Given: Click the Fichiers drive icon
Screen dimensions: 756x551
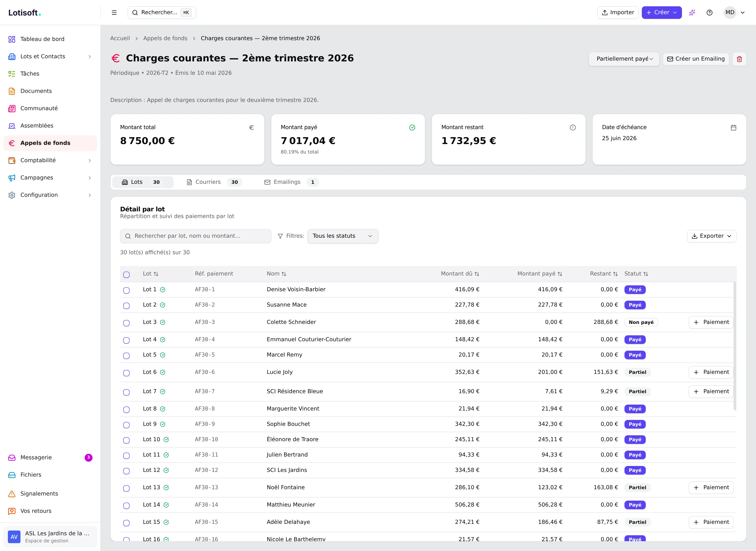Looking at the screenshot, I should (x=12, y=475).
